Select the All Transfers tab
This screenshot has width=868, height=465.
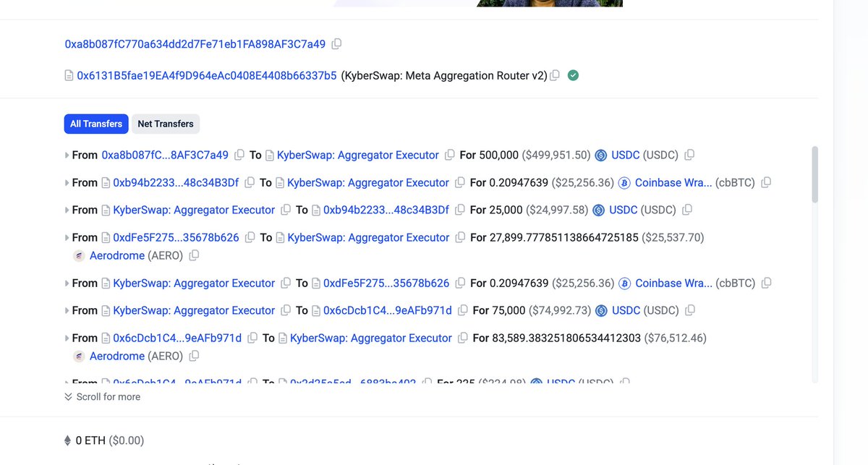coord(96,124)
